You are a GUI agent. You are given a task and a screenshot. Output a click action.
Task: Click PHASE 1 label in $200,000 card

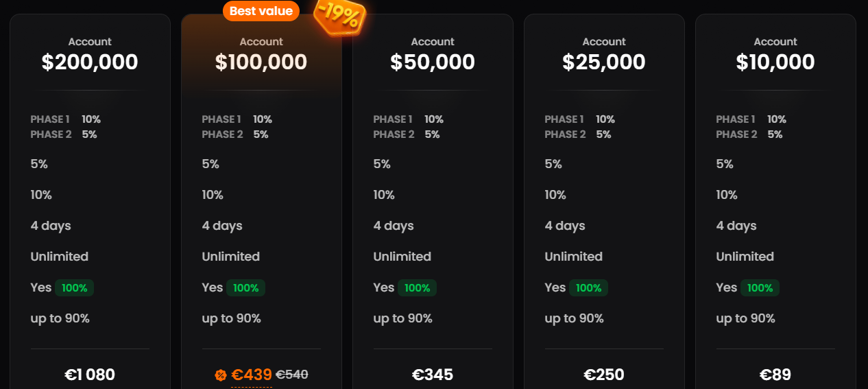click(50, 119)
